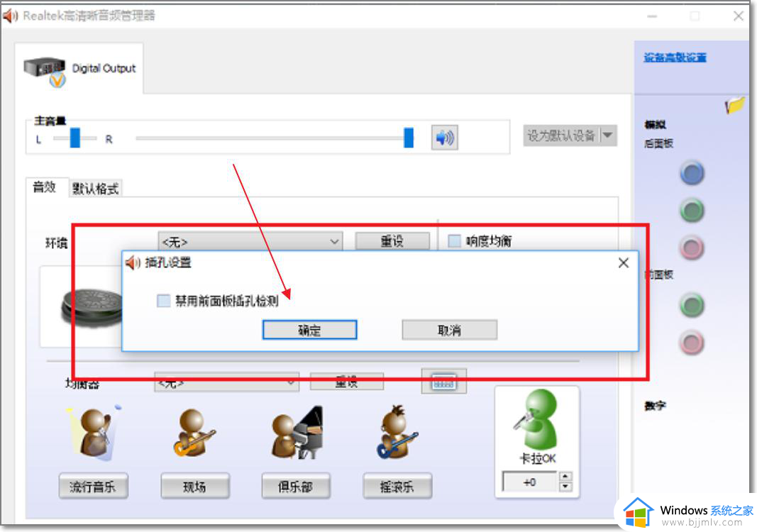This screenshot has width=757, height=532.
Task: Click the main volume slider handle
Action: click(409, 138)
